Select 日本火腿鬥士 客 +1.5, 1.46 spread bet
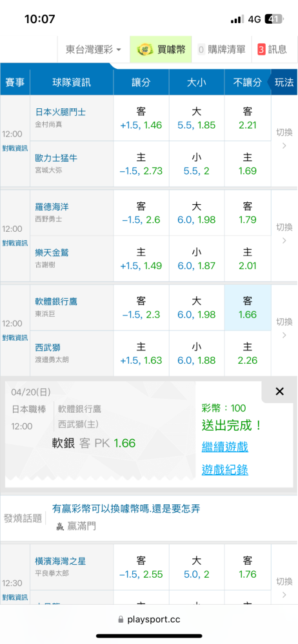This screenshot has height=644, width=298. [x=141, y=118]
